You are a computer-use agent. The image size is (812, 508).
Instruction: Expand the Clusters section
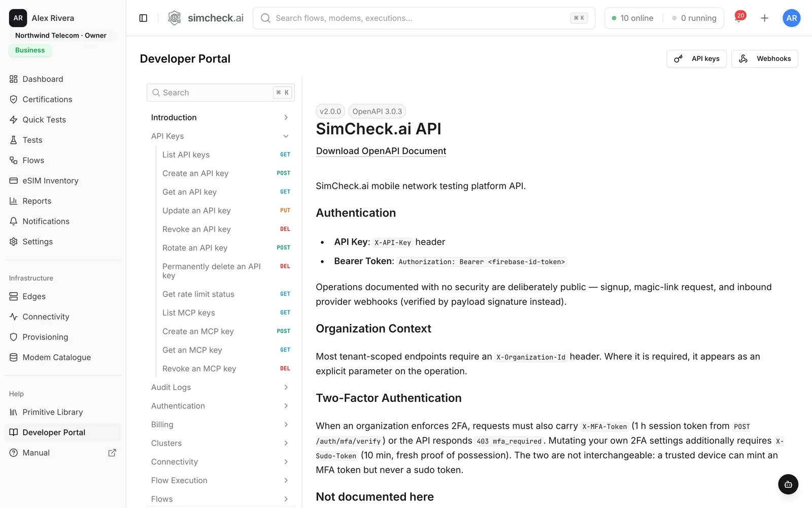pos(220,443)
